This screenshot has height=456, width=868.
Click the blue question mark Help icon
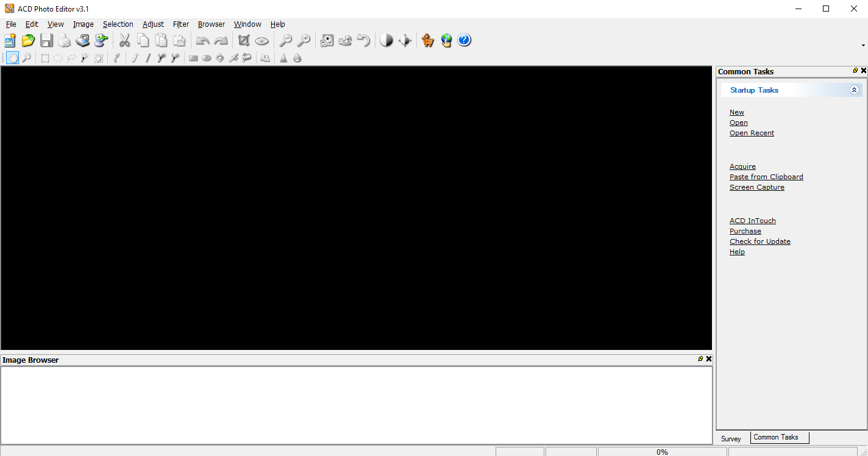point(464,41)
